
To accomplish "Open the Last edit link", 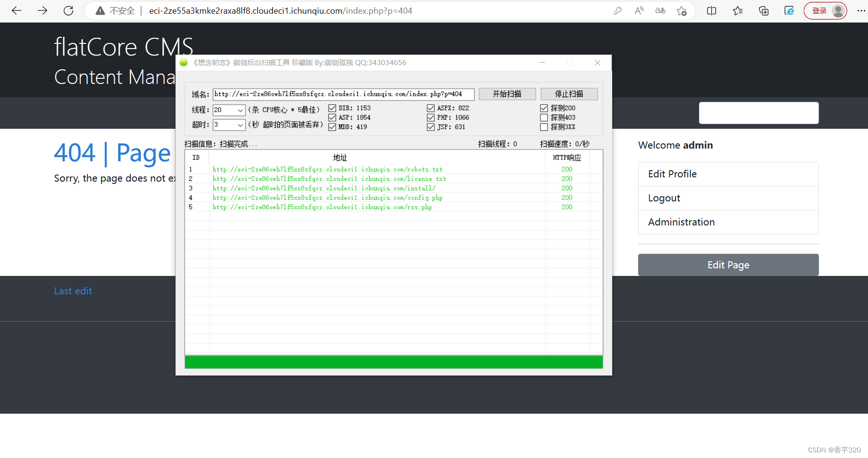I will (x=73, y=291).
